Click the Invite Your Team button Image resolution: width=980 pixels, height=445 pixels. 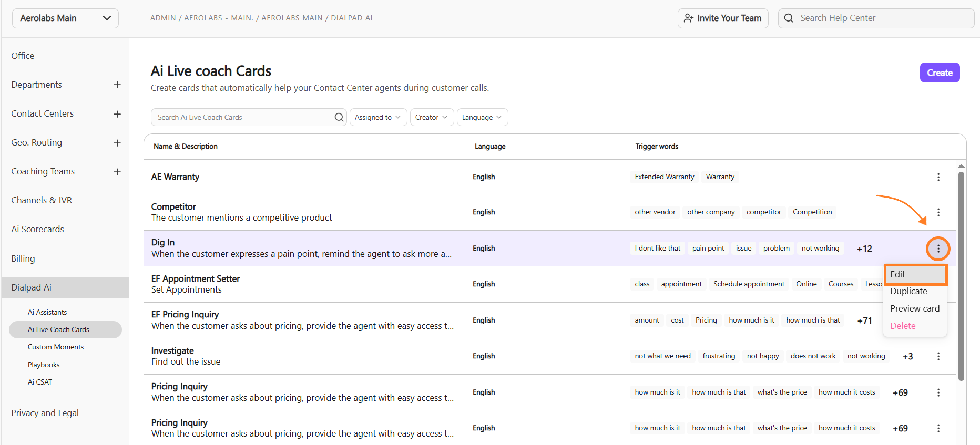point(723,18)
